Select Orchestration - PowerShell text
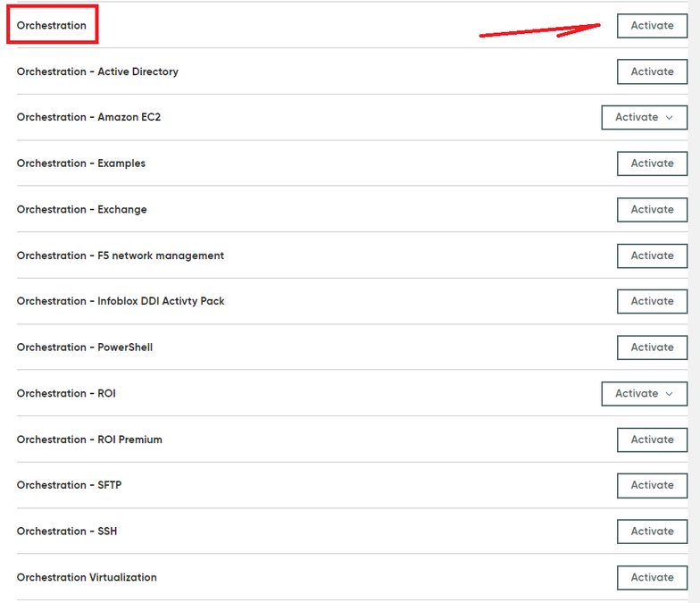This screenshot has height=603, width=700. click(84, 347)
